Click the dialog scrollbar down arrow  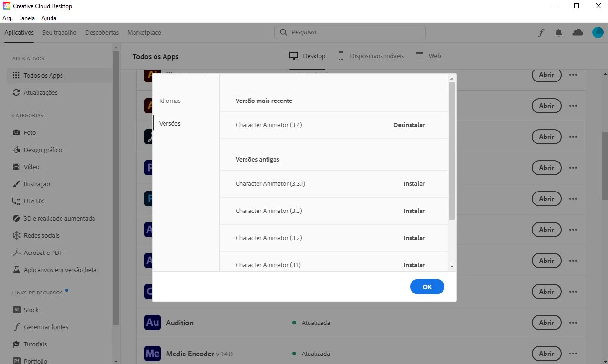pos(452,267)
